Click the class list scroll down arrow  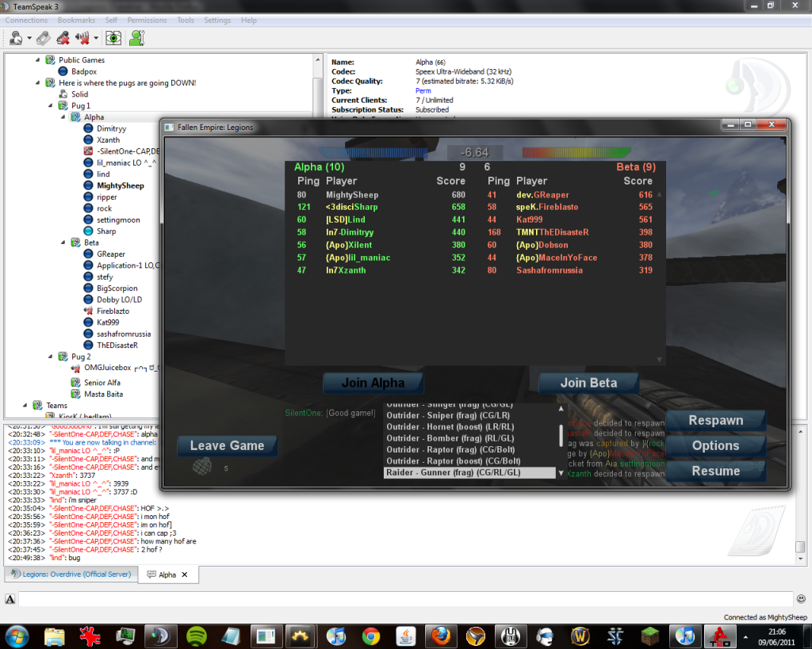pos(561,472)
